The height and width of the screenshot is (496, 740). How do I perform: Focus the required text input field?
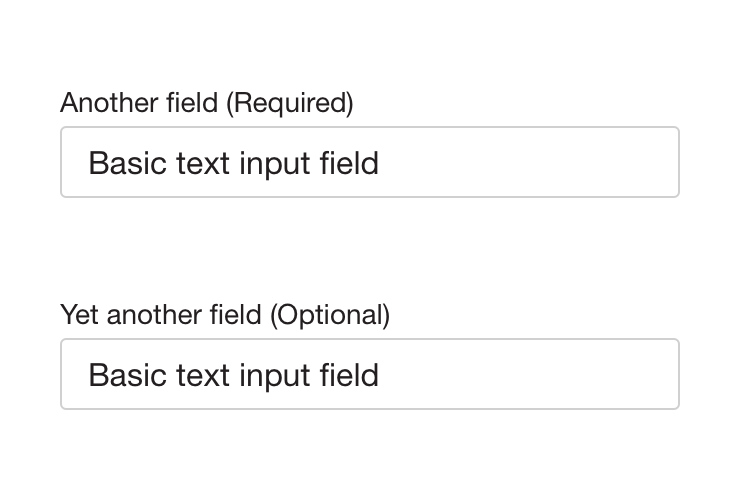point(369,162)
